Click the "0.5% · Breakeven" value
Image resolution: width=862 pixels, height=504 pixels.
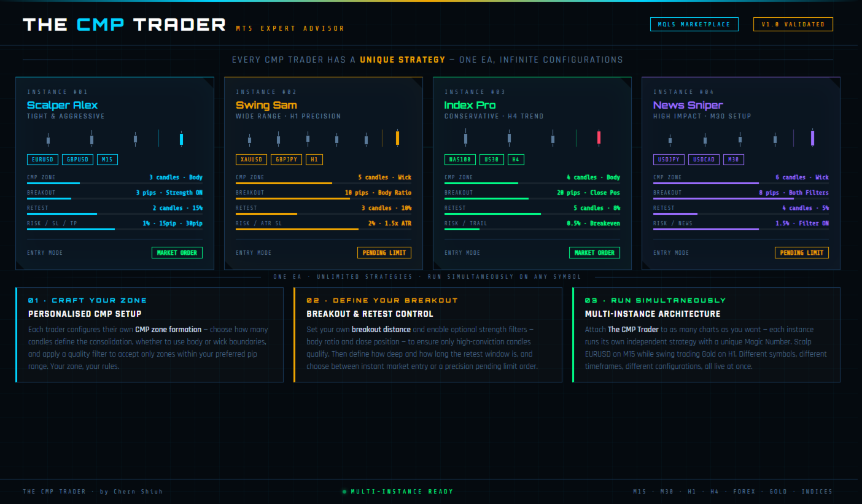pyautogui.click(x=593, y=223)
